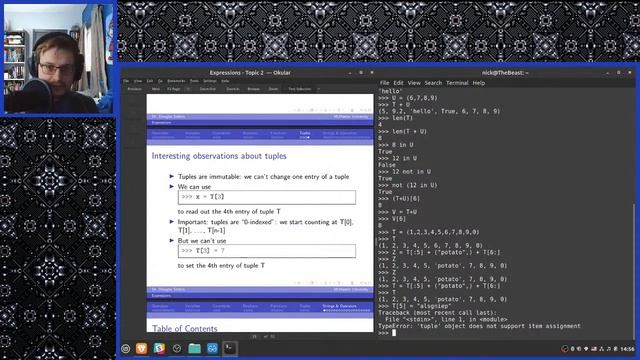Open Okular's File menu
Viewport: 640px width, 360px height.
[126, 81]
